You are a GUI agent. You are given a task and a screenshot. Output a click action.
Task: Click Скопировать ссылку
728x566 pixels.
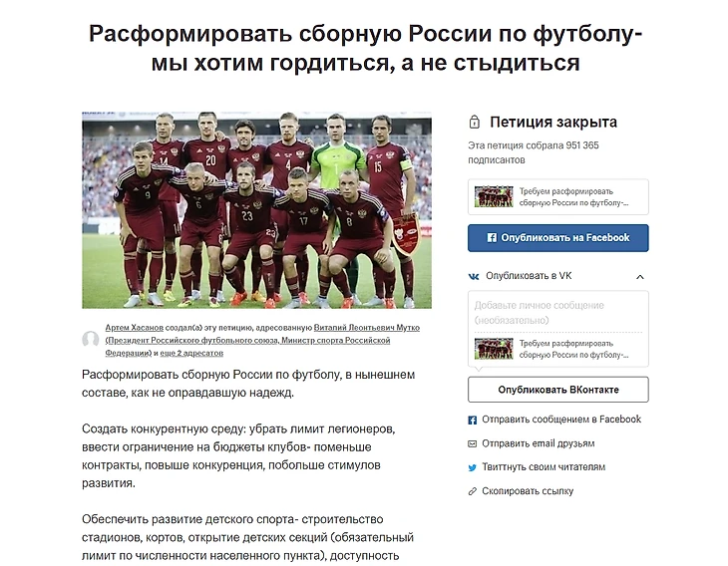pos(528,491)
